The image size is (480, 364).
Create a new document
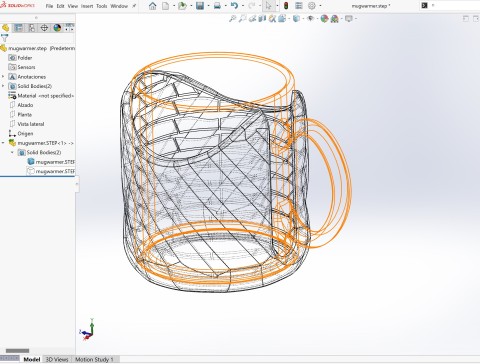point(166,6)
